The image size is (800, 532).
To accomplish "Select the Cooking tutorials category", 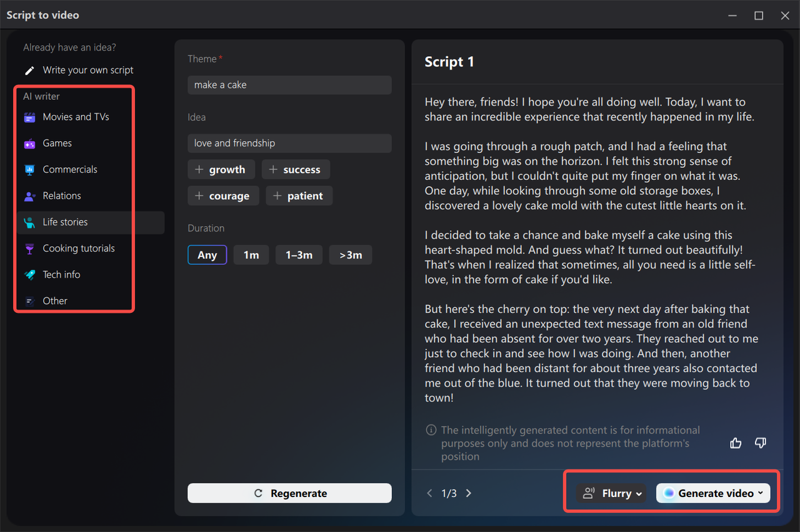I will tap(78, 248).
